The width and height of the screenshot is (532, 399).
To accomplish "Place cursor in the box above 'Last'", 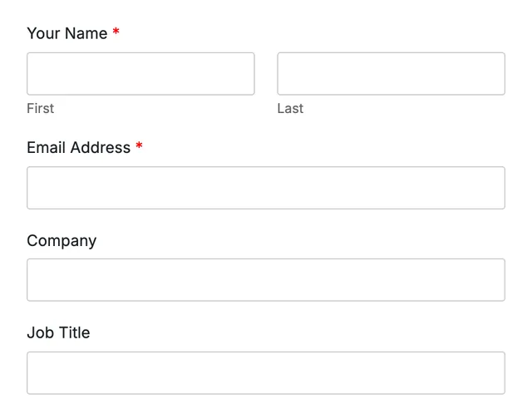I will coord(392,74).
